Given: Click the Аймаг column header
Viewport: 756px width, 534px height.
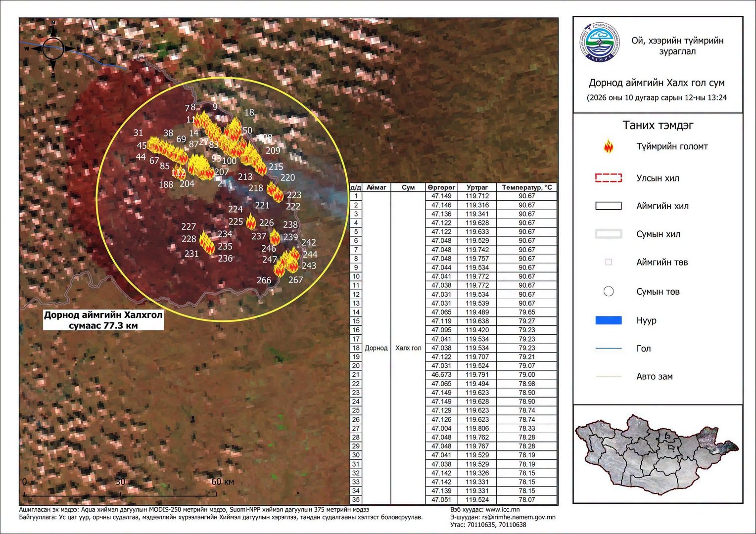Looking at the screenshot, I should [x=376, y=187].
